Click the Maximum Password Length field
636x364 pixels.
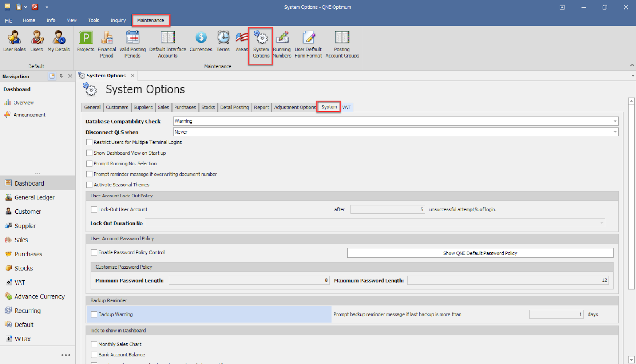tap(508, 281)
